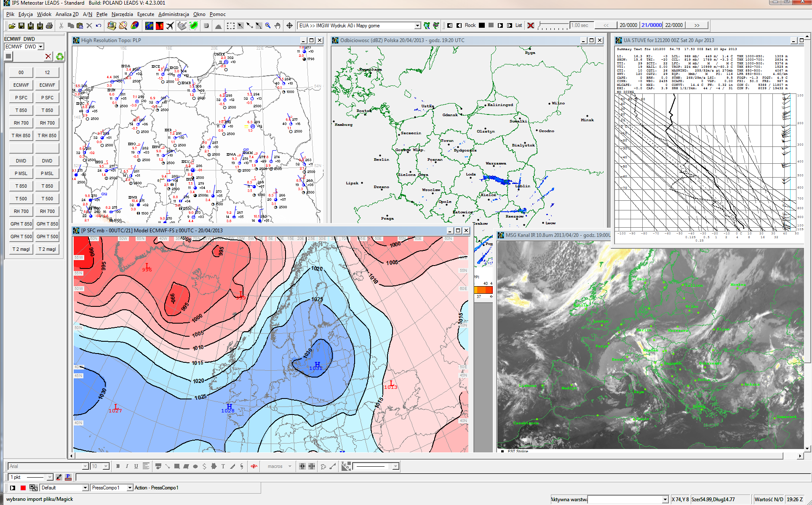Open the Narzędzia menu
The width and height of the screenshot is (812, 505).
pos(122,14)
